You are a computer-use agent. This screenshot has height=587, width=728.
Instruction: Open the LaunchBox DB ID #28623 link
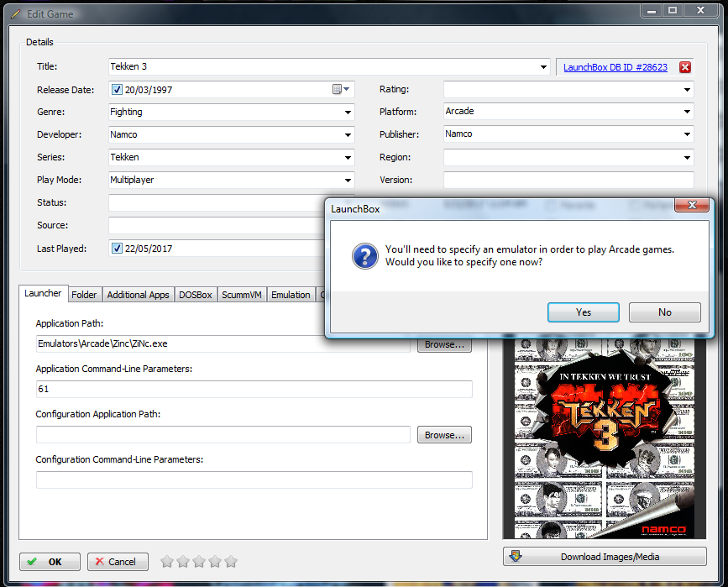[615, 67]
